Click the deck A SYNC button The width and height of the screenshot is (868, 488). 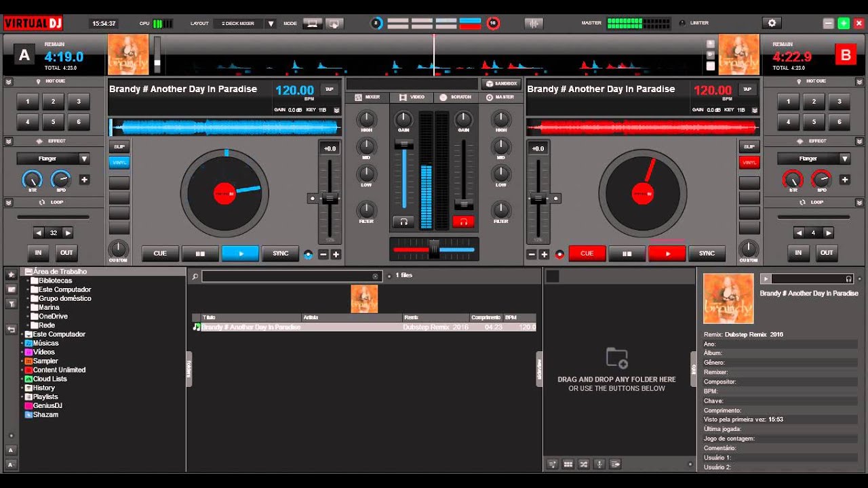point(281,253)
